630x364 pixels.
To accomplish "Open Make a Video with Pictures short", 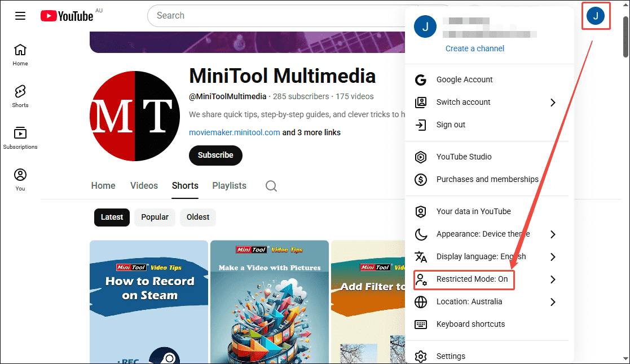I will coord(270,302).
